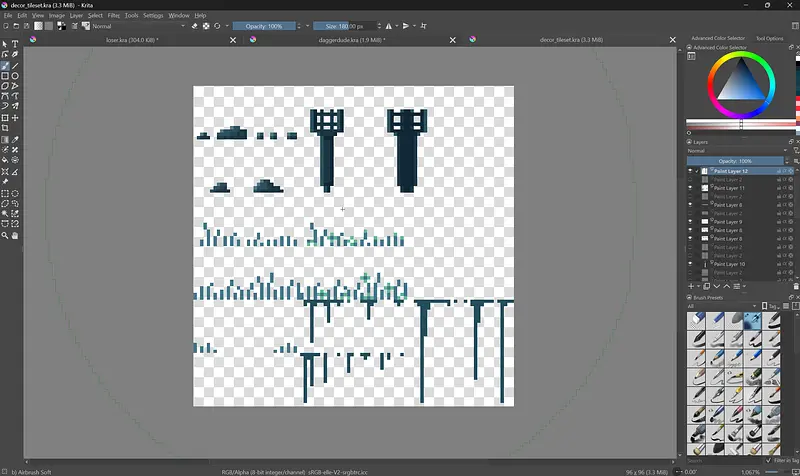This screenshot has width=800, height=476.
Task: Hide Paint Layer 12 using its eye icon
Action: pos(691,171)
